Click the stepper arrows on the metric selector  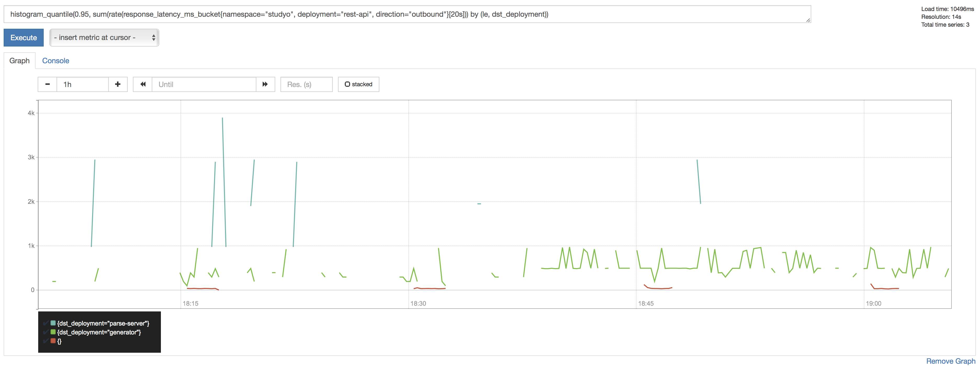(153, 38)
